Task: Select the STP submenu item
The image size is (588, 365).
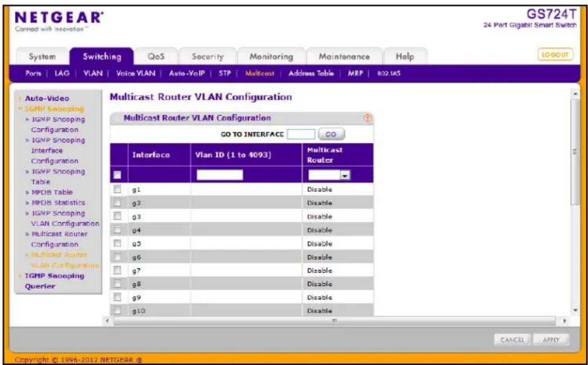Action: [x=225, y=73]
